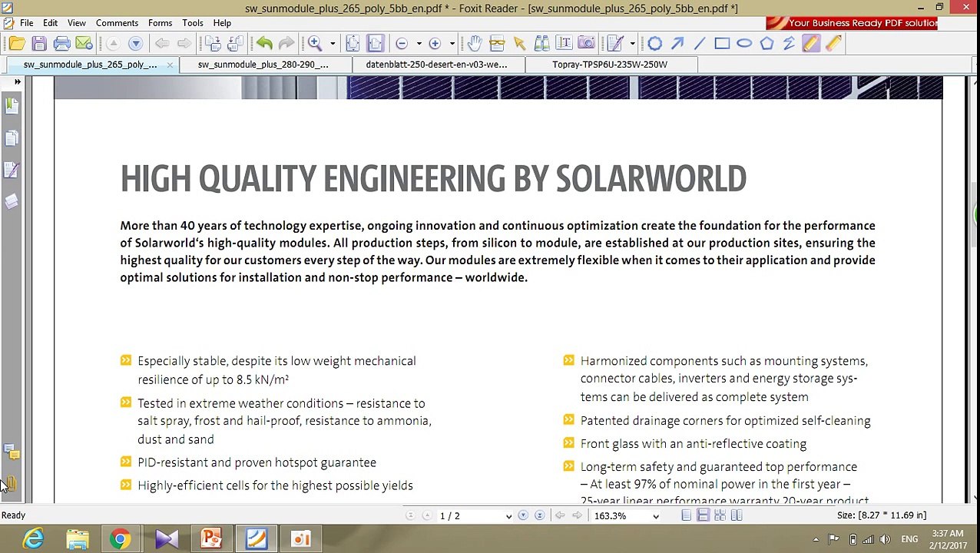The height and width of the screenshot is (553, 980).
Task: Print the PDF with the printer icon
Action: pos(61,44)
